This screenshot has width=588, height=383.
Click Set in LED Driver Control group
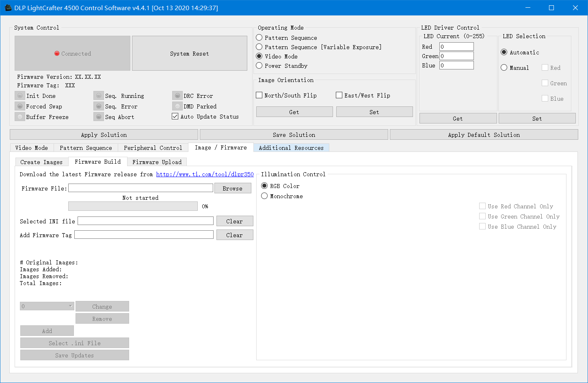(x=537, y=118)
